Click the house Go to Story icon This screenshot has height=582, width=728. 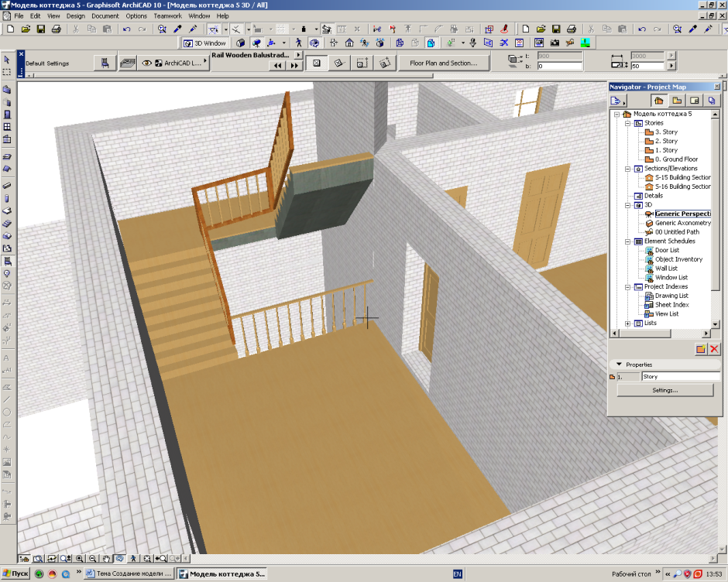(349, 43)
